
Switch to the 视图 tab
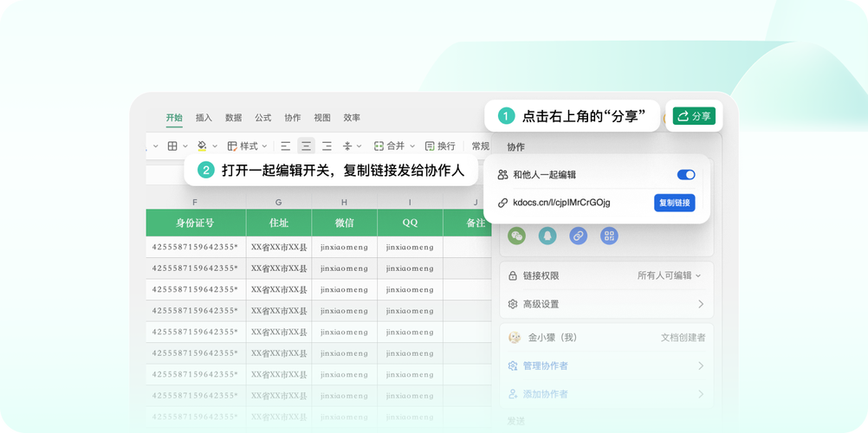pyautogui.click(x=322, y=118)
